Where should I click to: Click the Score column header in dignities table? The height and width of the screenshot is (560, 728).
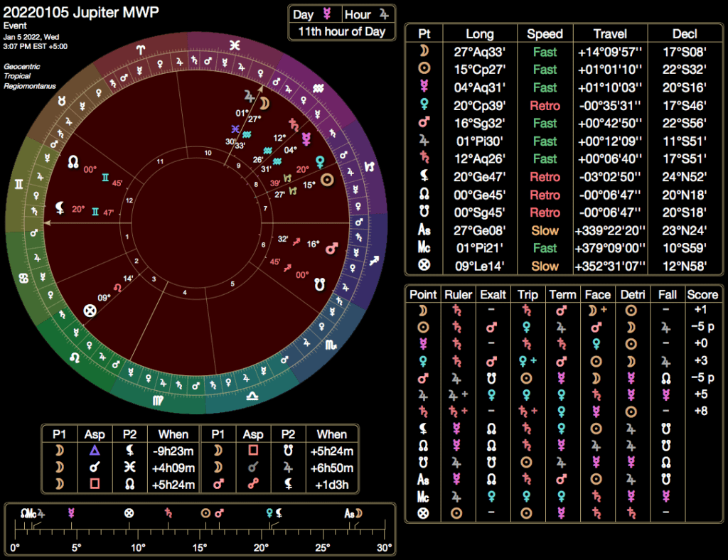point(702,294)
